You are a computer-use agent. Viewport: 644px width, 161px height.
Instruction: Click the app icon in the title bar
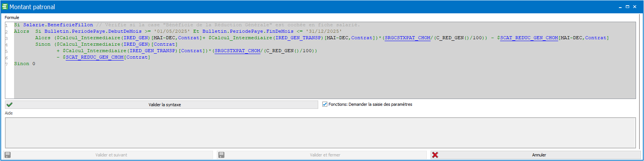tap(5, 7)
